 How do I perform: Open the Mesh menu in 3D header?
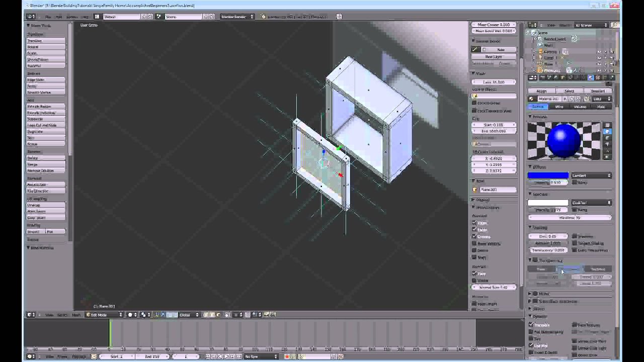(x=76, y=315)
